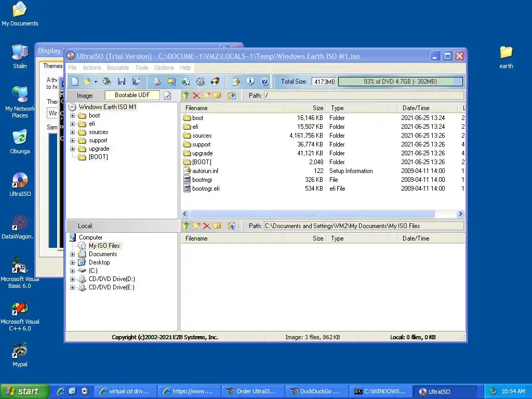Click the Compress ISO icon in the toolbar

[x=171, y=82]
